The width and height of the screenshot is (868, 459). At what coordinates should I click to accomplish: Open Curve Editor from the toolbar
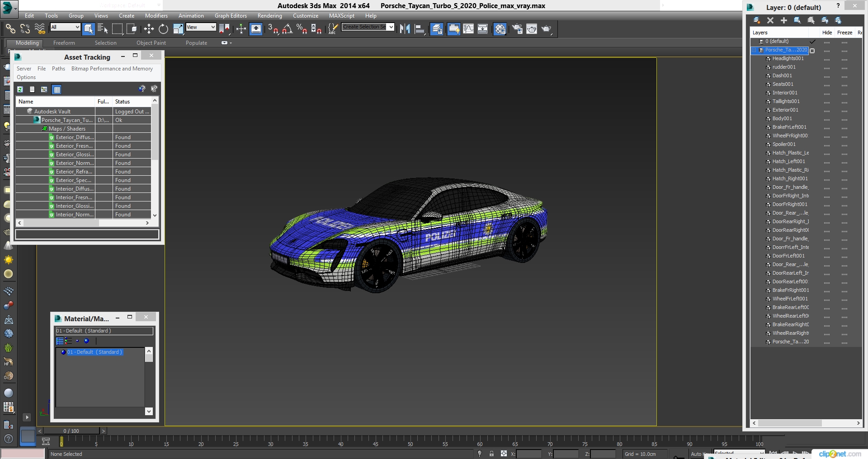[468, 29]
